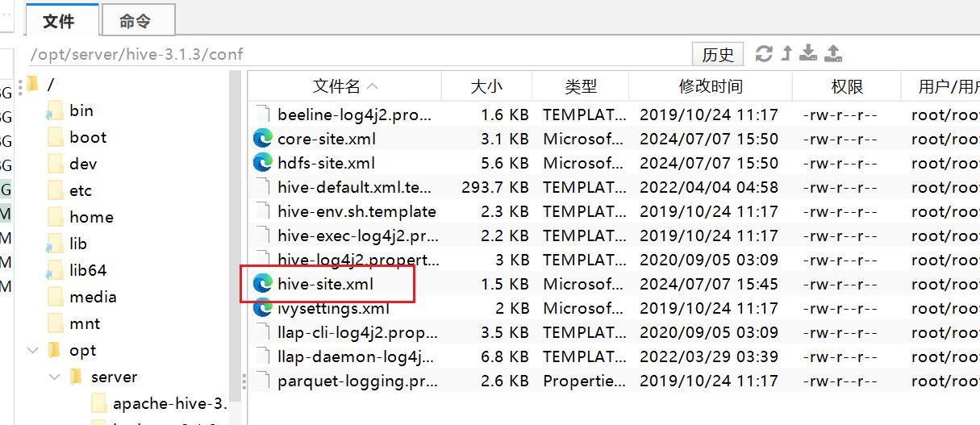Viewport: 980px width, 425px height.
Task: Select the opt folder in tree
Action: [x=82, y=350]
